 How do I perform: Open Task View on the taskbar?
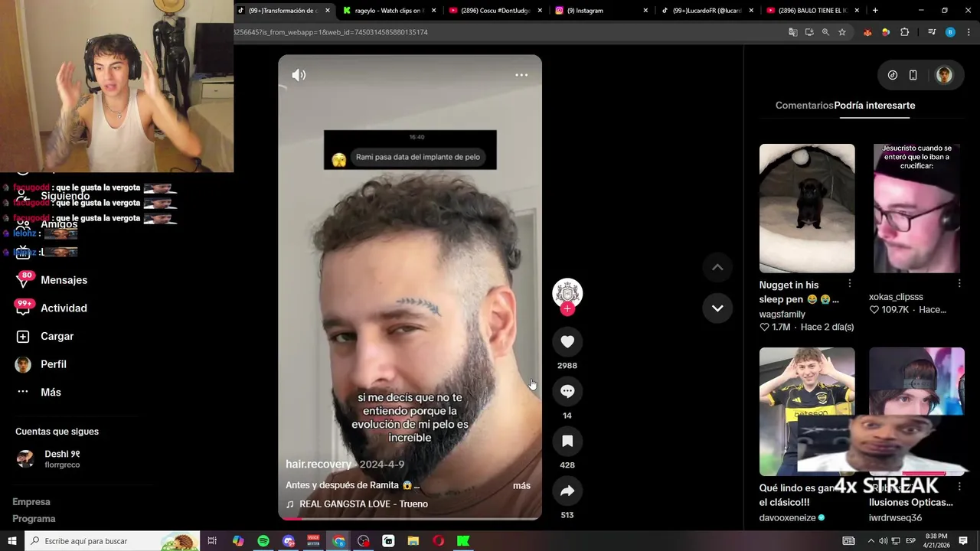tap(212, 541)
